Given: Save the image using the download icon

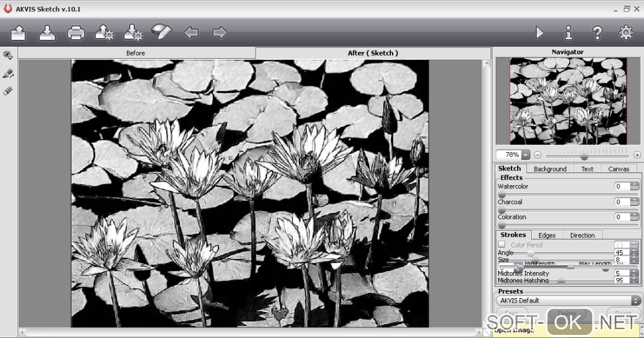Looking at the screenshot, I should [47, 33].
